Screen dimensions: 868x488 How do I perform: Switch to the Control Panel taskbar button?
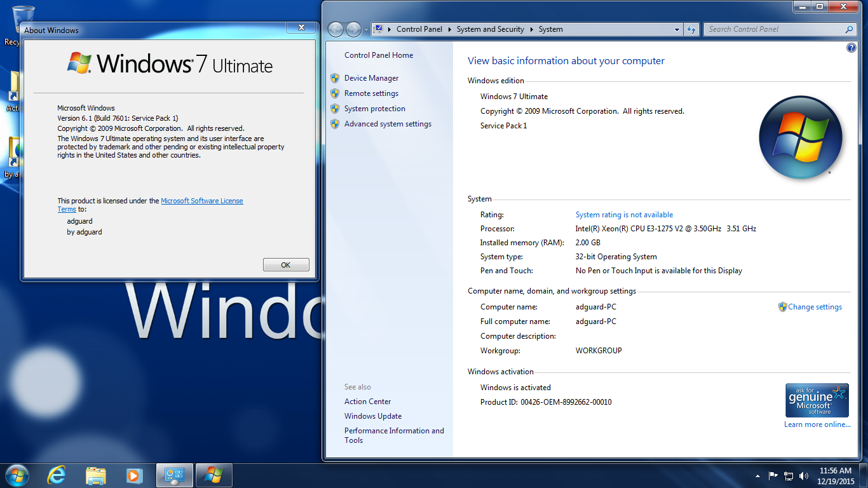click(174, 475)
